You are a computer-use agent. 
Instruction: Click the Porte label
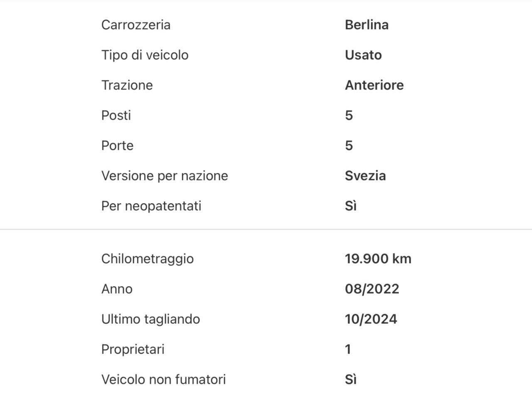[x=117, y=145]
